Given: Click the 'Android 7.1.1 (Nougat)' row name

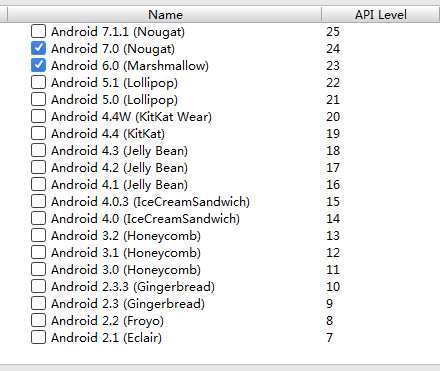Looking at the screenshot, I should tap(118, 32).
